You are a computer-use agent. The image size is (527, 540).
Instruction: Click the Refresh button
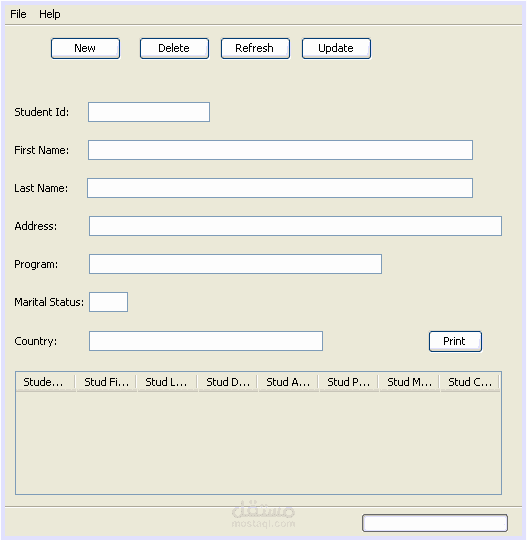tap(255, 48)
